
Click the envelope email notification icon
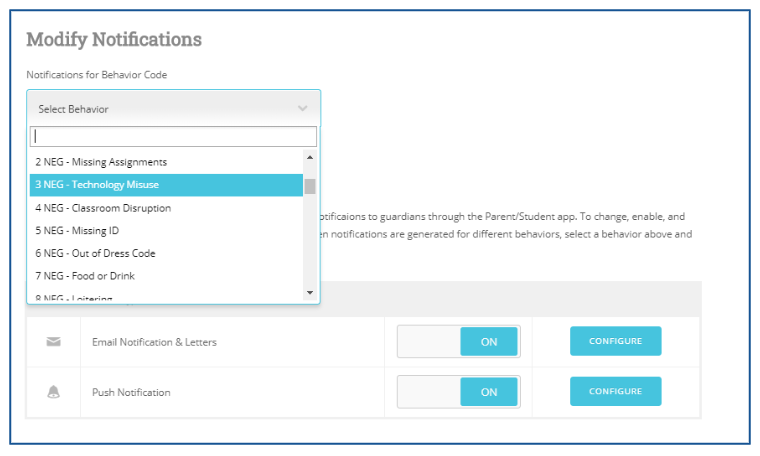54,342
